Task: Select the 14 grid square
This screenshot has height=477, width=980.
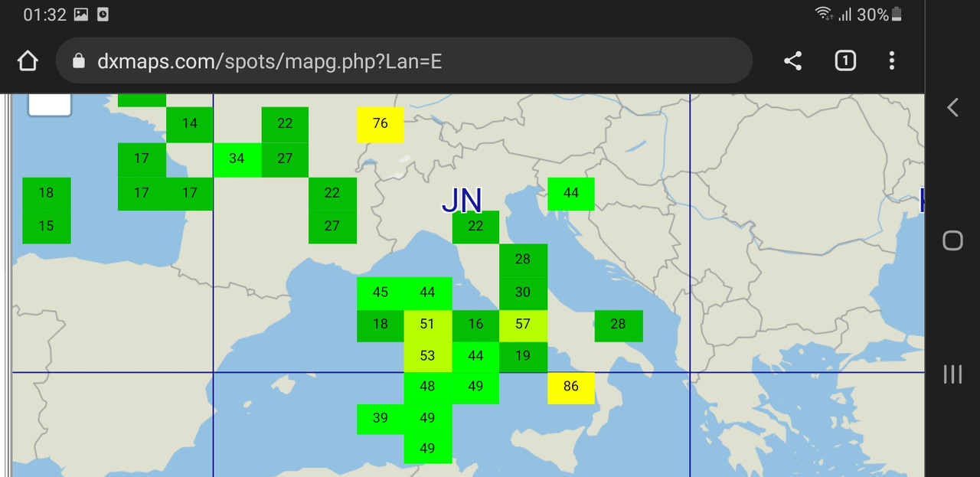Action: [x=190, y=124]
